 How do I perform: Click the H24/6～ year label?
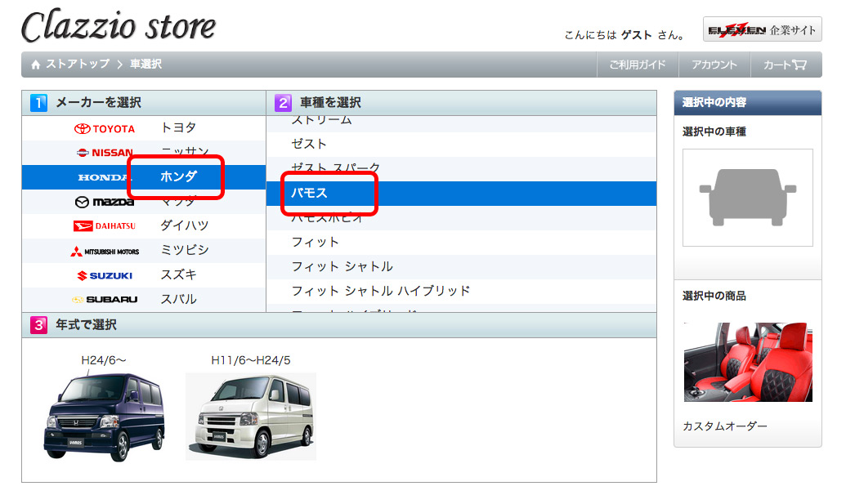[104, 360]
